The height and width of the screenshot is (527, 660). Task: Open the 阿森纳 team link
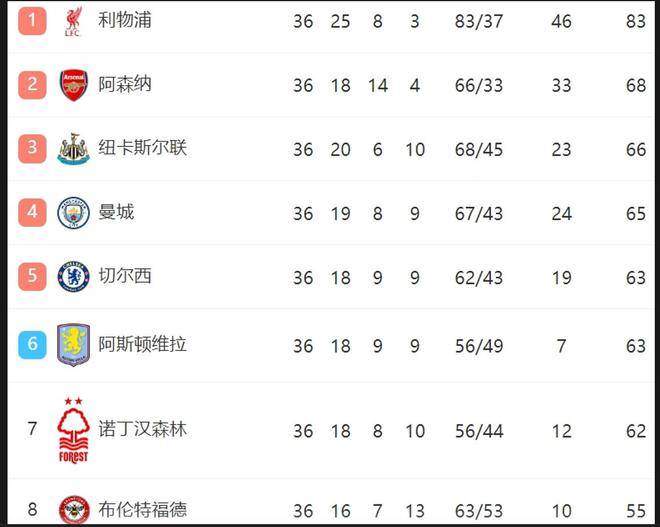click(125, 84)
